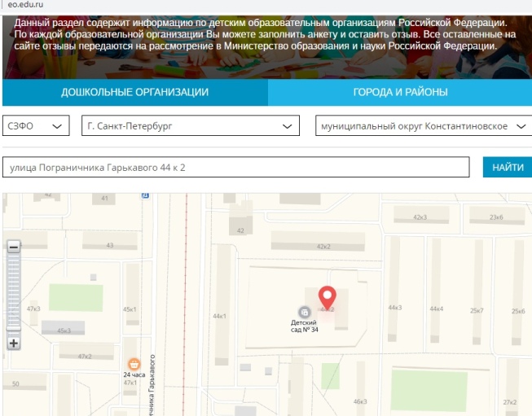This screenshot has width=532, height=416.
Task: Open the муниципальный округ Константиновское dropdown
Action: [424, 127]
